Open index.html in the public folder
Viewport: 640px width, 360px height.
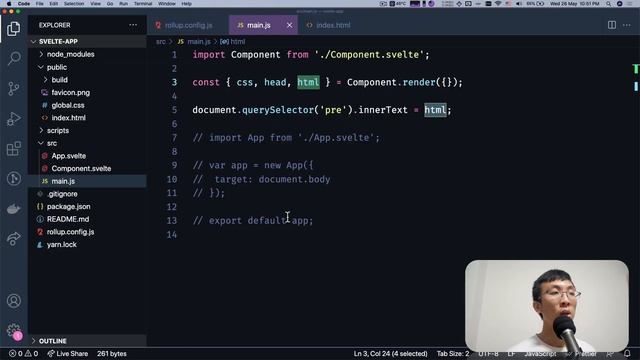pyautogui.click(x=87, y=118)
